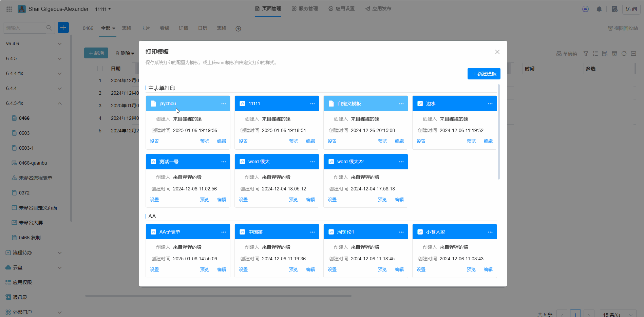Switch to the 看板 view tab
This screenshot has width=644, height=317.
pos(165,29)
